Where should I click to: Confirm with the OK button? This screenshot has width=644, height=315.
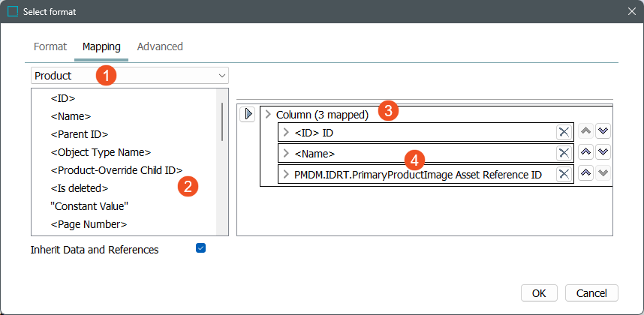539,292
